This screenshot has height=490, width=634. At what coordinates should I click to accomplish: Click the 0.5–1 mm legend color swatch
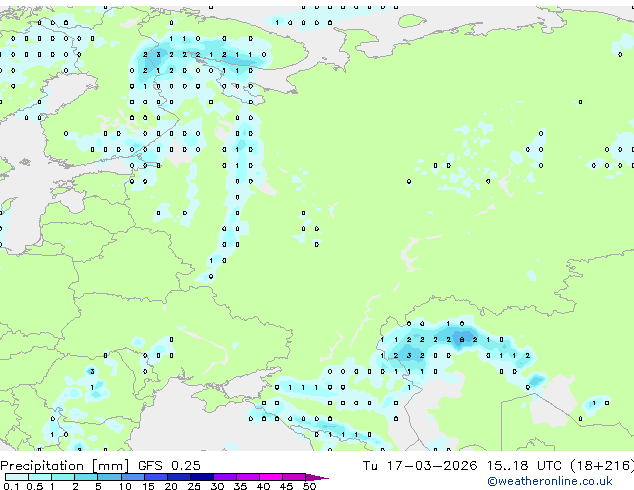click(40, 477)
